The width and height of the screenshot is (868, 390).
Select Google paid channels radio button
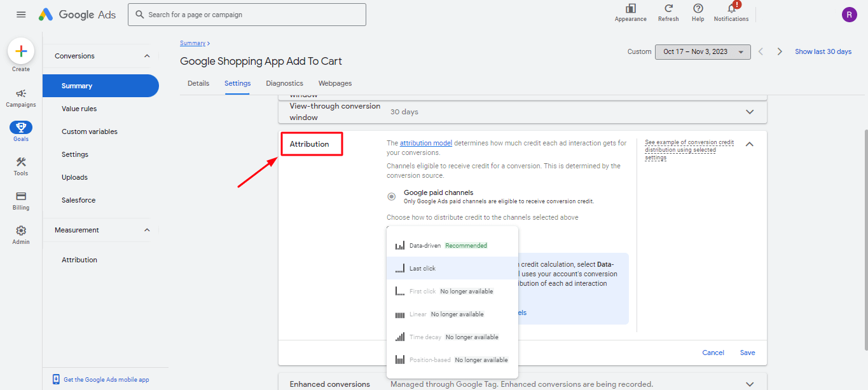click(392, 196)
